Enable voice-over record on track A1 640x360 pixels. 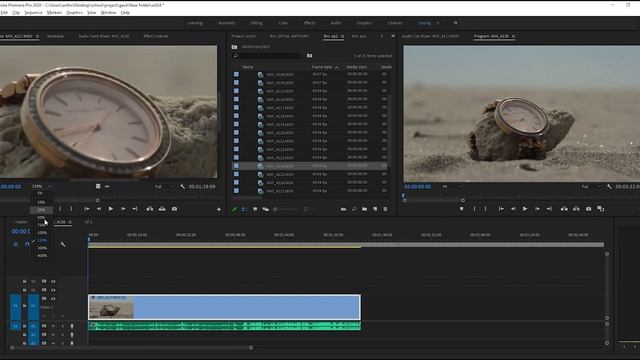72,326
